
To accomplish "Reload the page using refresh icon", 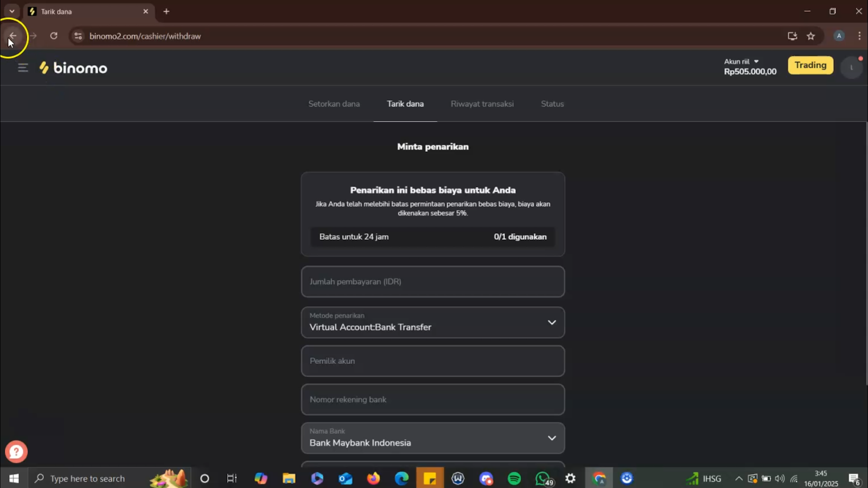I will (54, 36).
